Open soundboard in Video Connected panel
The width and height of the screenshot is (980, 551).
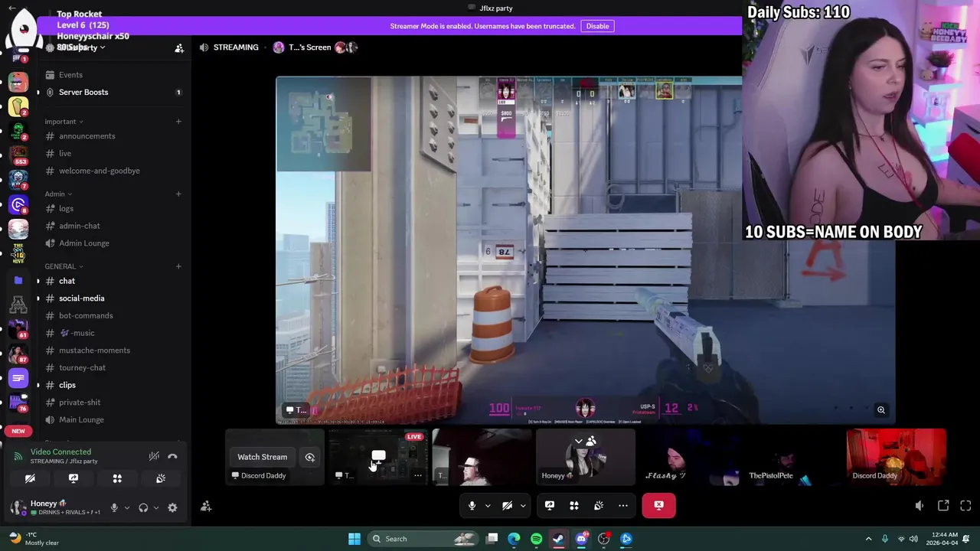pyautogui.click(x=161, y=478)
